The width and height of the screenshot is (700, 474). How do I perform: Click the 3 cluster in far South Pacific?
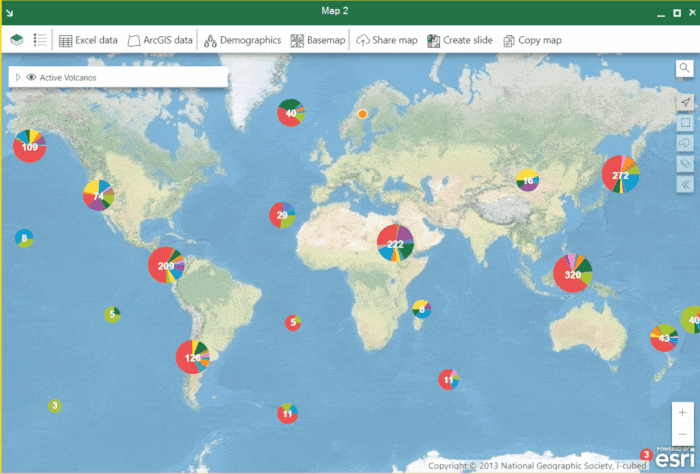coord(54,405)
